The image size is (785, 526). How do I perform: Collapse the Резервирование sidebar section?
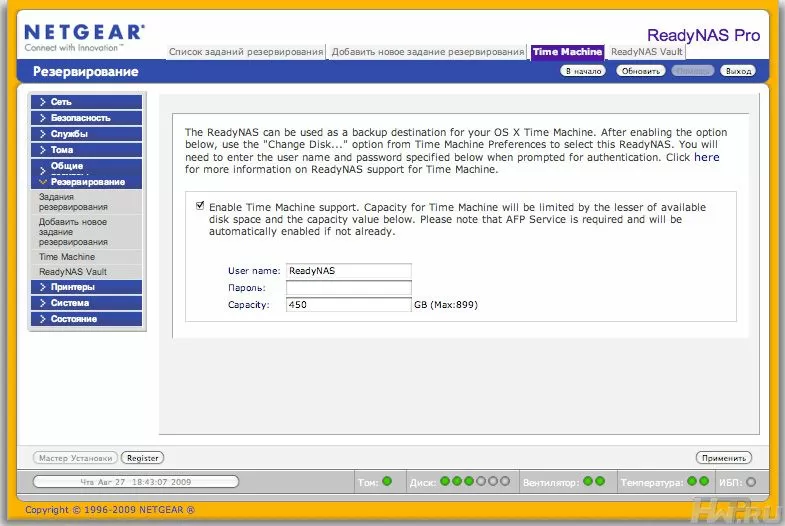[x=86, y=182]
